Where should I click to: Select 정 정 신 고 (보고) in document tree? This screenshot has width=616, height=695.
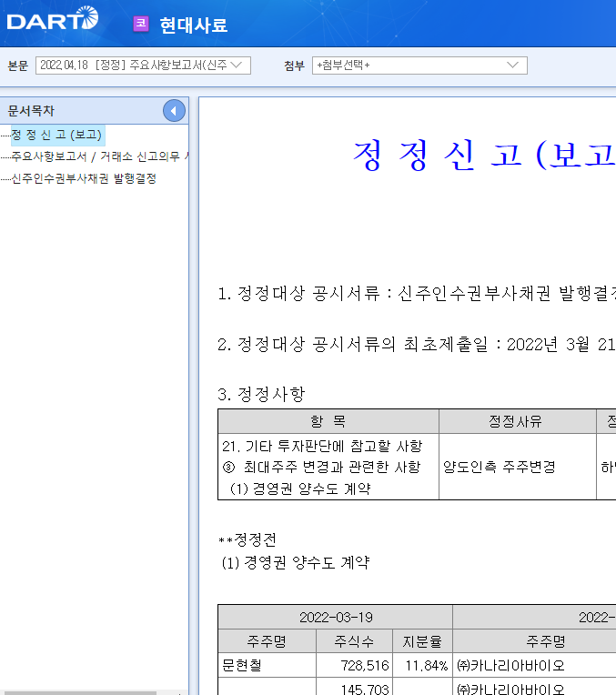click(56, 135)
